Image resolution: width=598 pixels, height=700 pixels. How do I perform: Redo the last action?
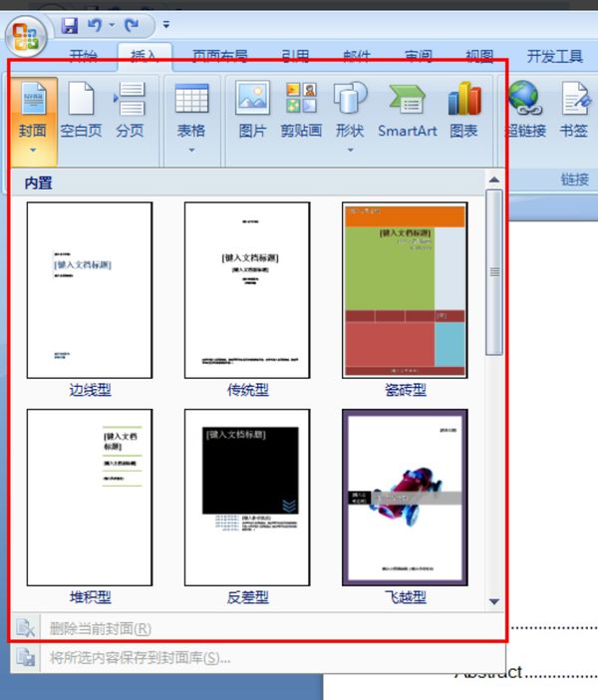(132, 25)
